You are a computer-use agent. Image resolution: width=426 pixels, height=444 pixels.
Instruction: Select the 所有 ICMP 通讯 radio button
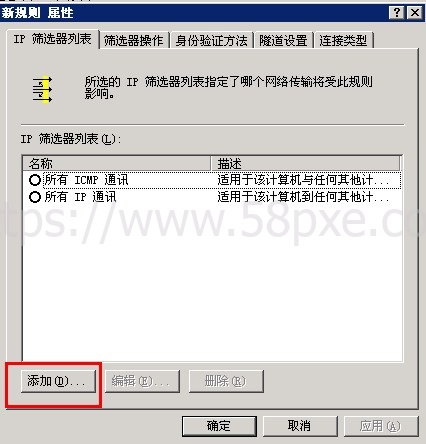coord(35,180)
